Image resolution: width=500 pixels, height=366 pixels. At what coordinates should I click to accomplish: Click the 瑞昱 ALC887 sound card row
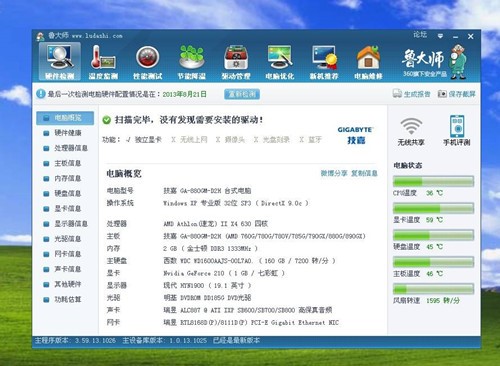coord(219,310)
